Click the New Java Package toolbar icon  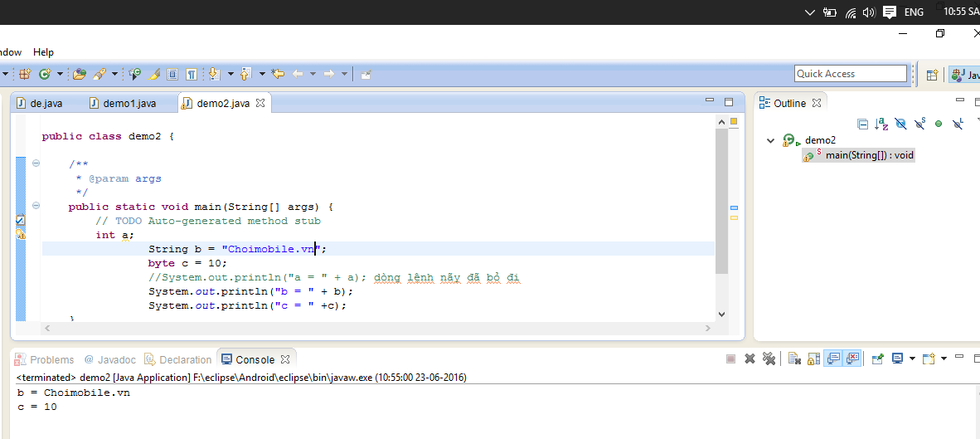coord(25,74)
